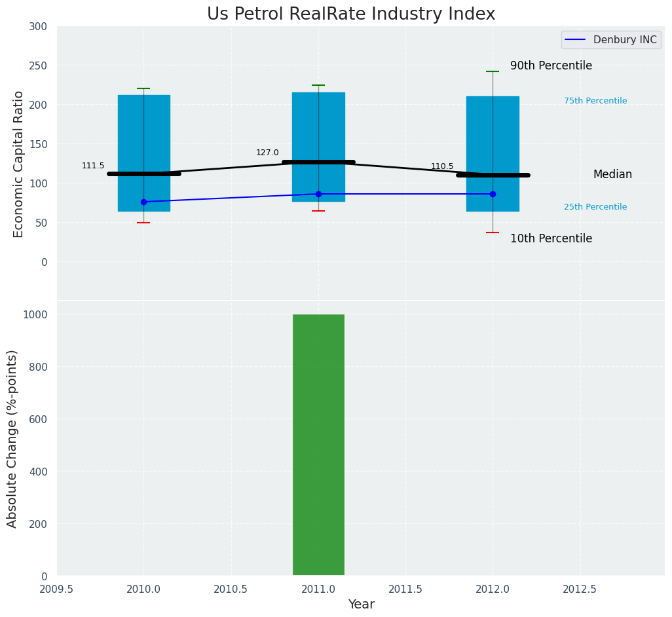Click the 111.5 median value label
Viewport: 672px width, 617px height.
click(x=93, y=166)
